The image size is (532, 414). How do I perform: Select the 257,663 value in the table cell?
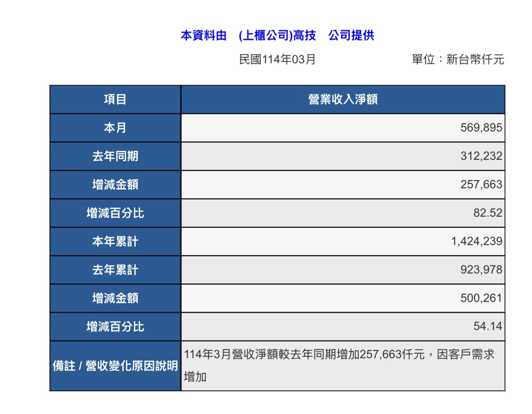pyautogui.click(x=481, y=185)
